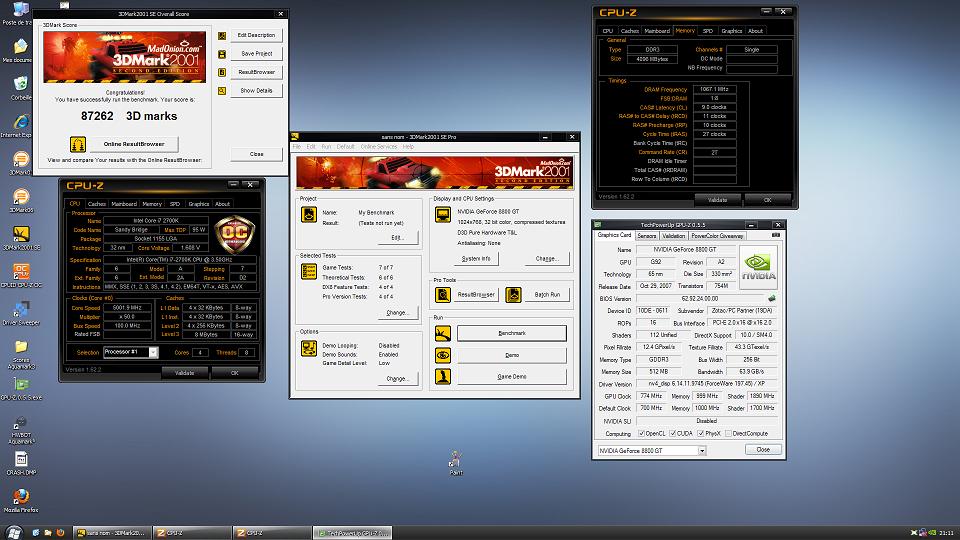960x540 pixels.
Task: Open the File menu in 3DMark2001 SE Pro
Action: (x=297, y=147)
